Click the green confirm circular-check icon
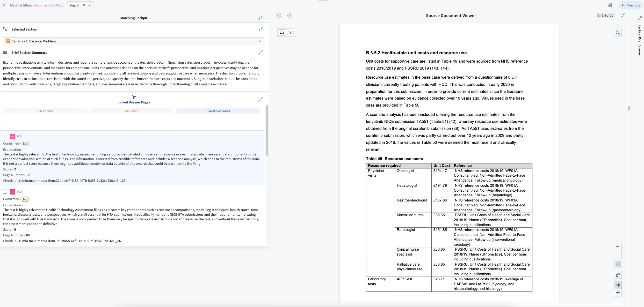The height and width of the screenshot is (307, 644). point(279,16)
